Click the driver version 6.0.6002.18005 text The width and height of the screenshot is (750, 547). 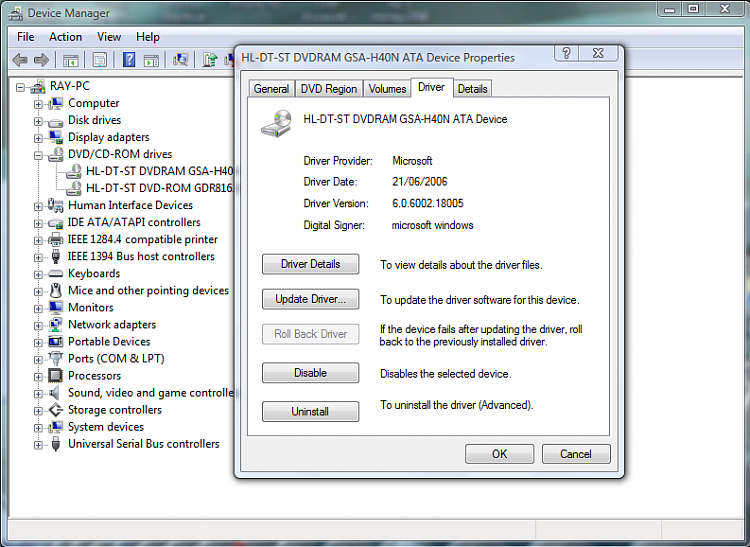point(428,203)
